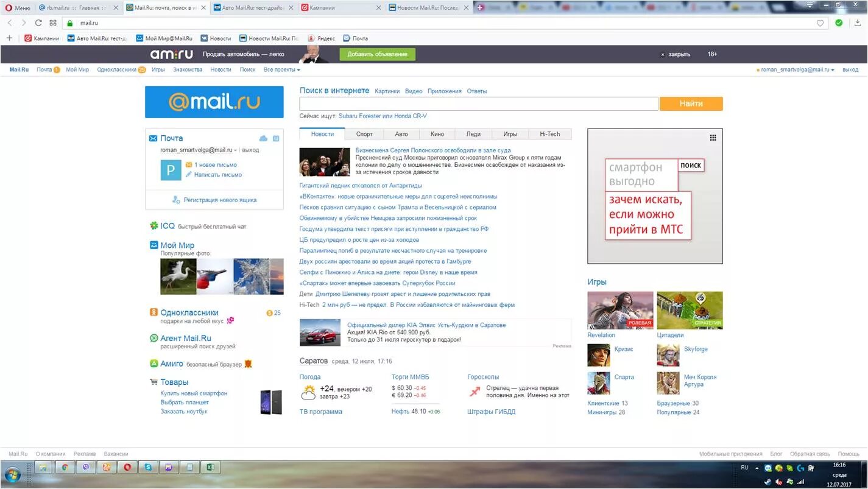This screenshot has width=868, height=489.
Task: Open the Opera Меню button
Action: [x=18, y=8]
